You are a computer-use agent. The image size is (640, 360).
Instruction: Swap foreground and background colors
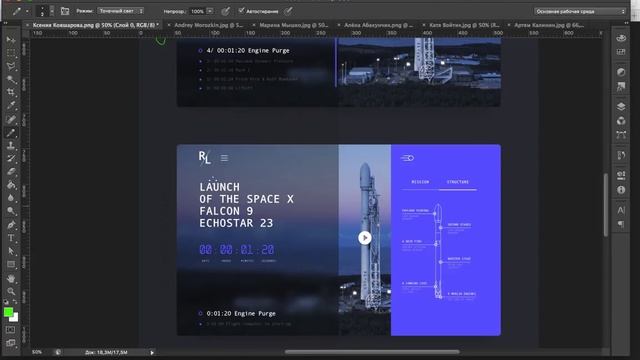tap(16, 302)
